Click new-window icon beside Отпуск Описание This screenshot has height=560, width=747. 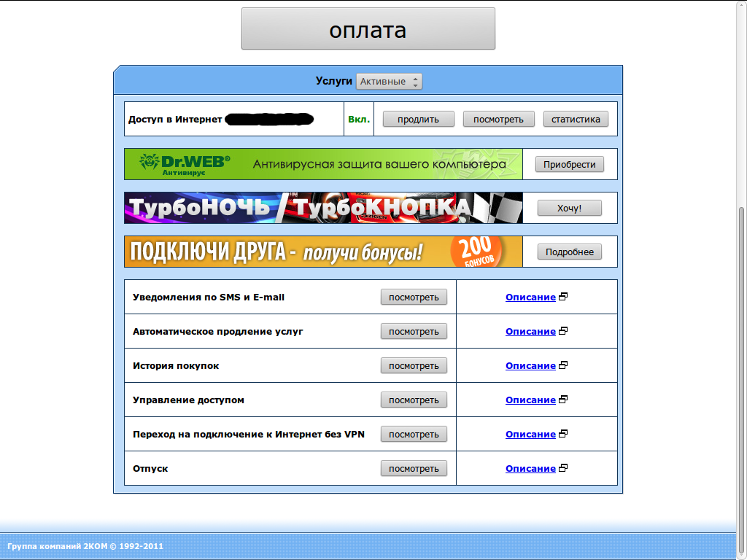[563, 468]
